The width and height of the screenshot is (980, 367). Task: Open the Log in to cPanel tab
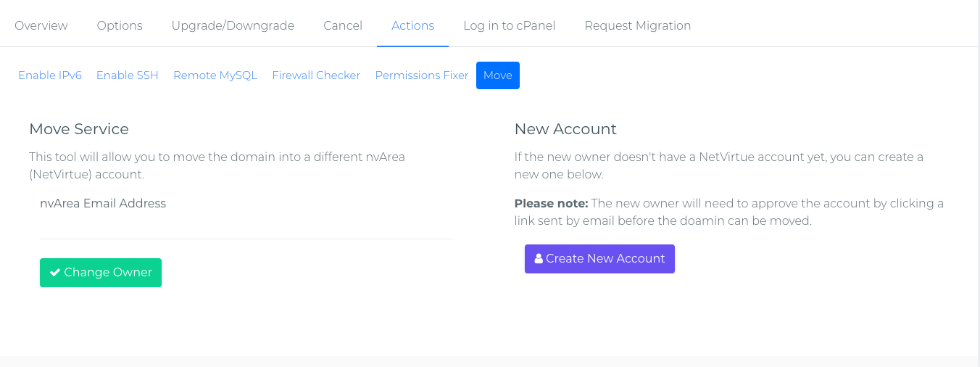pos(510,25)
